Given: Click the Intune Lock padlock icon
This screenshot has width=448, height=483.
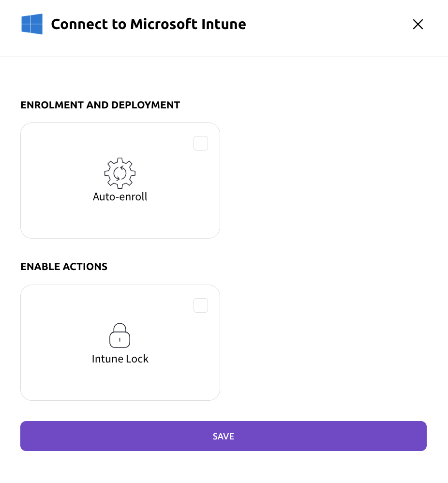Looking at the screenshot, I should [119, 335].
